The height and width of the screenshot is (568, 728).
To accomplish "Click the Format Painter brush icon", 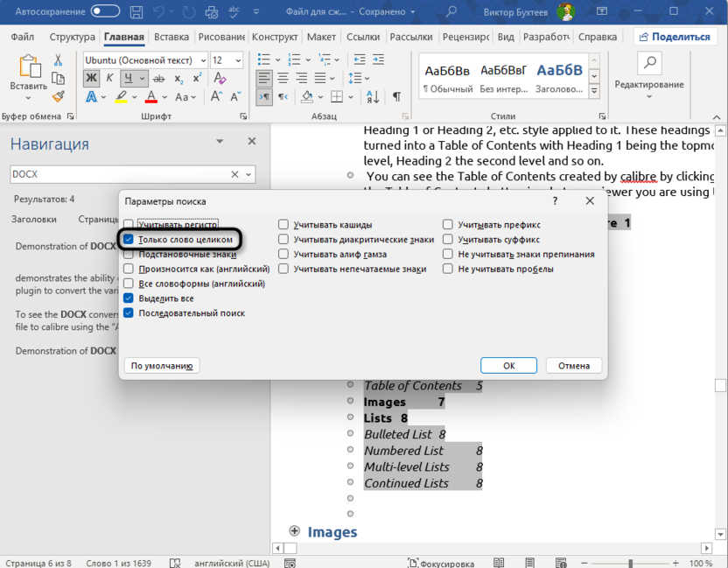I will (59, 97).
